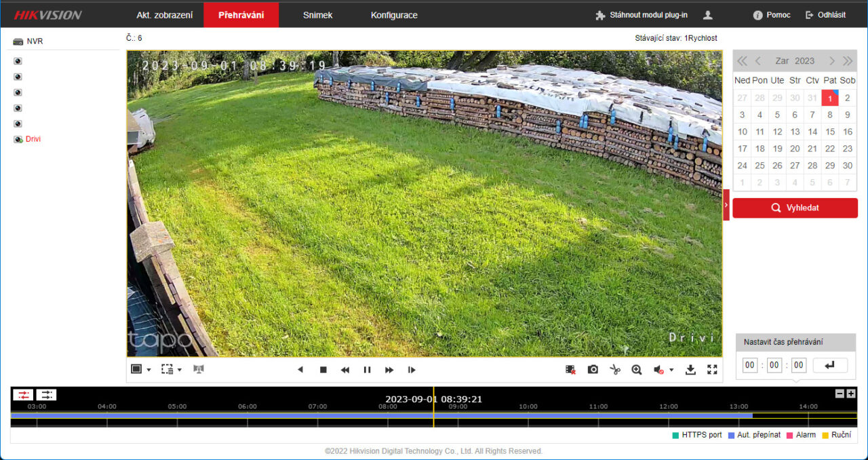Go to next year in calendar
Image resolution: width=868 pixels, height=460 pixels.
(848, 61)
